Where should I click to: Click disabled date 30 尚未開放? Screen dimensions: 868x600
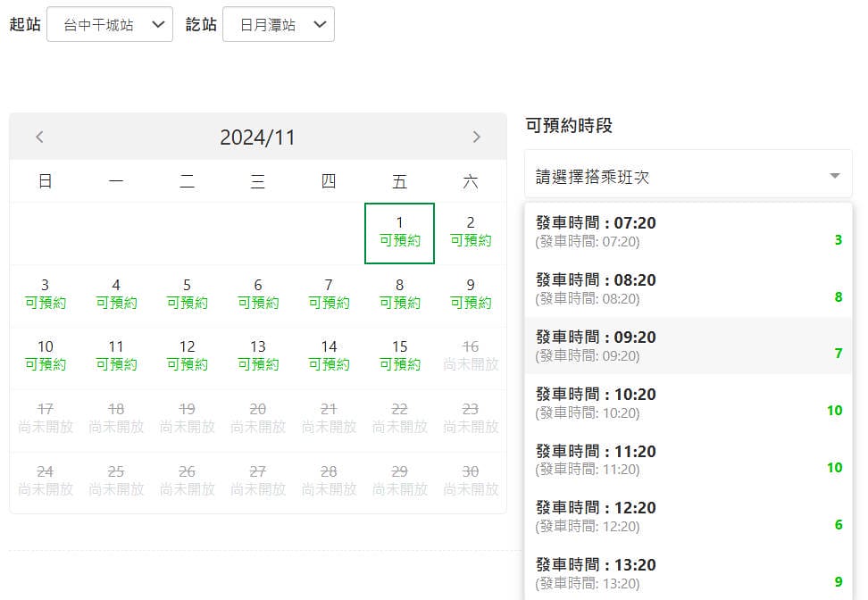471,481
